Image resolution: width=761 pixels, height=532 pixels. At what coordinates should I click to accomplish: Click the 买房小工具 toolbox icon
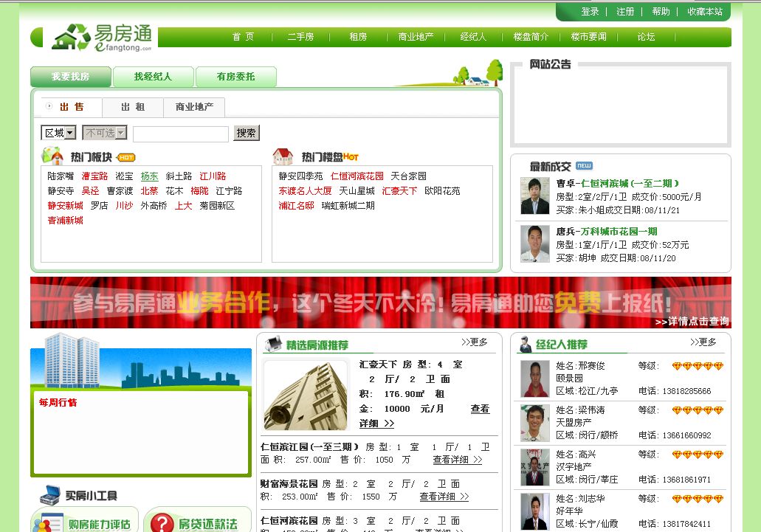coord(49,494)
